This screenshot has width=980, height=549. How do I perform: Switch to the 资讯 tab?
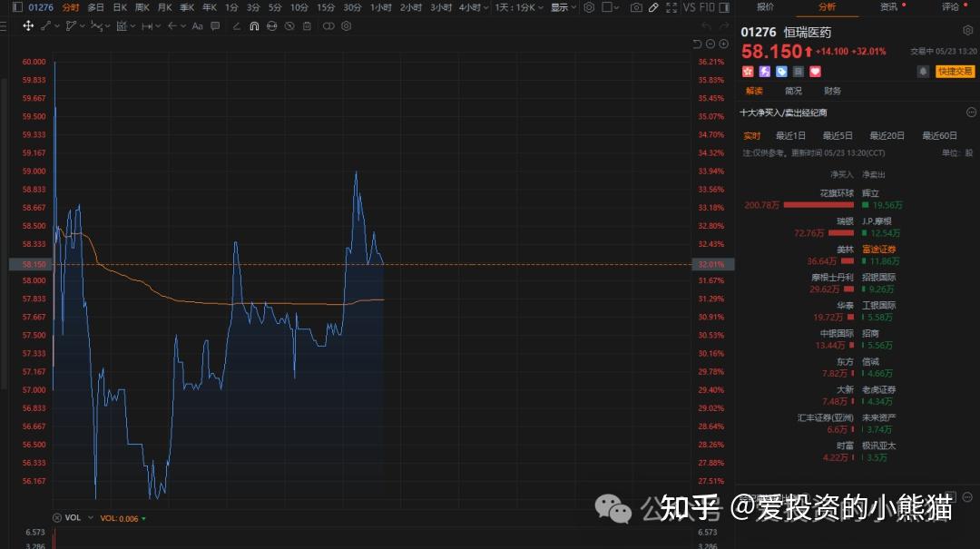890,7
